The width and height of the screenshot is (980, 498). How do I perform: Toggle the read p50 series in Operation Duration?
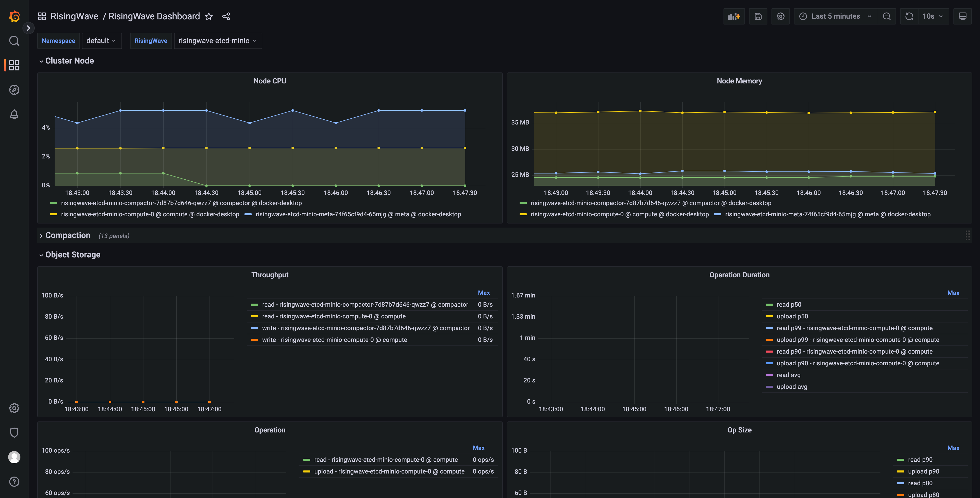[789, 304]
